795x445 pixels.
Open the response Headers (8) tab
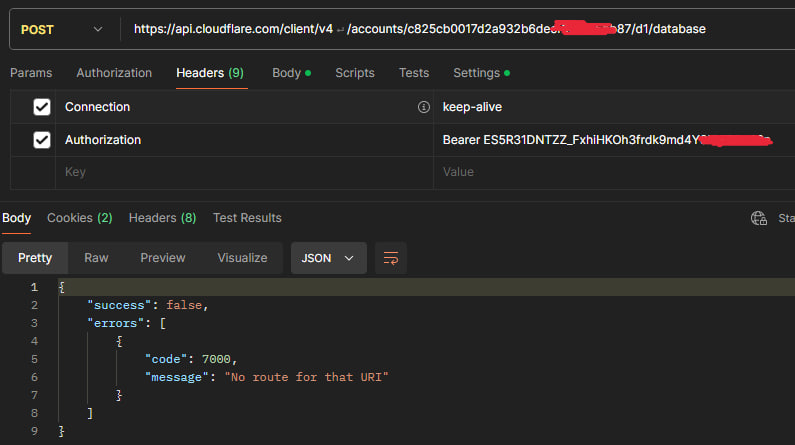point(162,218)
